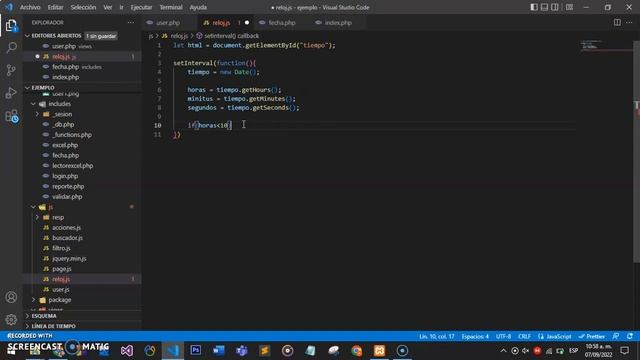Expand the _sesion folder
The width and height of the screenshot is (640, 360).
tap(38, 114)
